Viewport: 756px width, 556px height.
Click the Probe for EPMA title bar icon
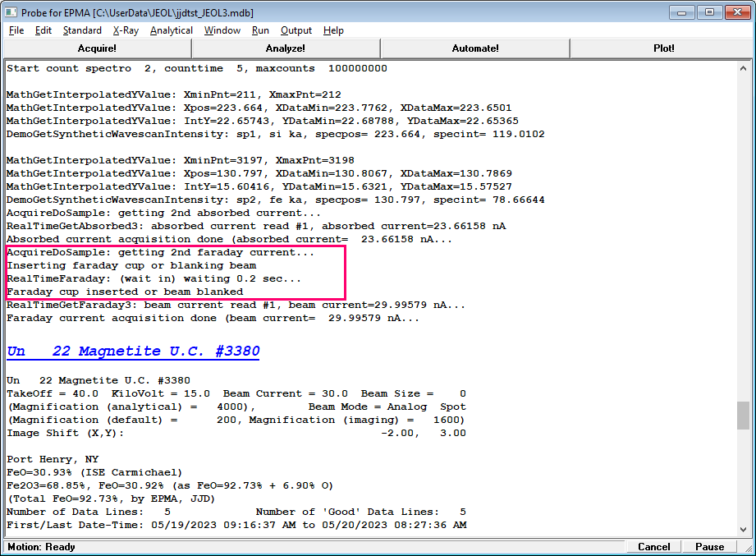click(11, 11)
